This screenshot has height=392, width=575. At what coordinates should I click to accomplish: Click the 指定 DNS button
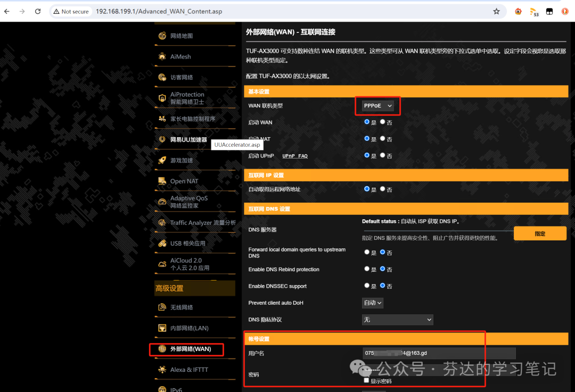pyautogui.click(x=540, y=233)
